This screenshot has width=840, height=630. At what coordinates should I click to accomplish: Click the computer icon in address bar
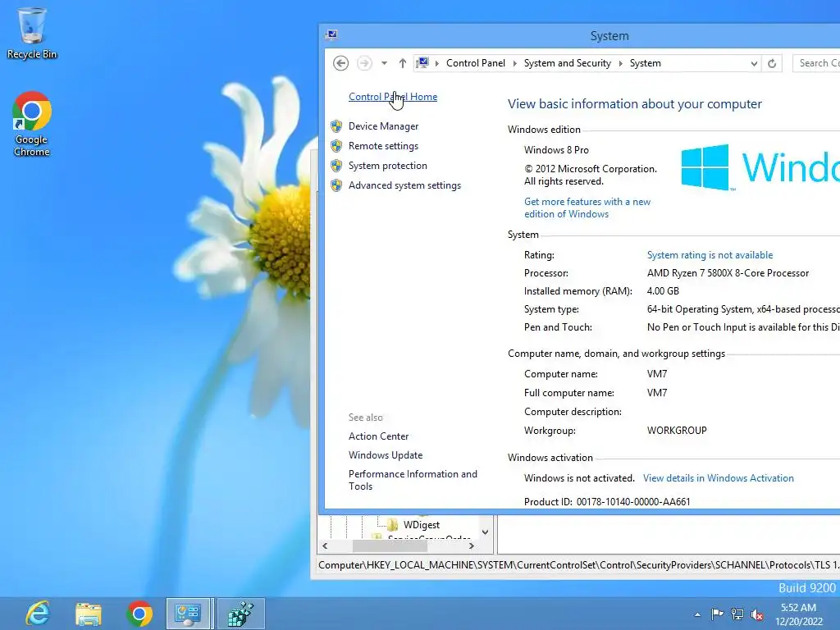[x=422, y=63]
